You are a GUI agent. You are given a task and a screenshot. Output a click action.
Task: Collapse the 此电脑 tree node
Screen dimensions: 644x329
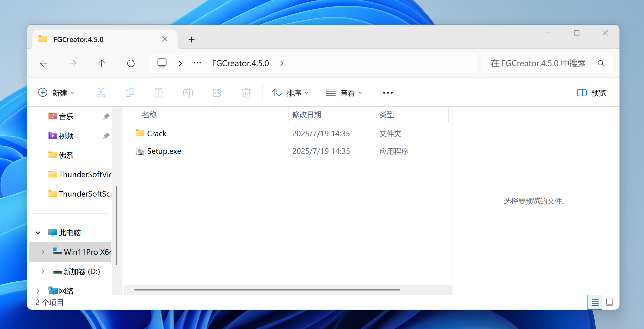pos(38,233)
